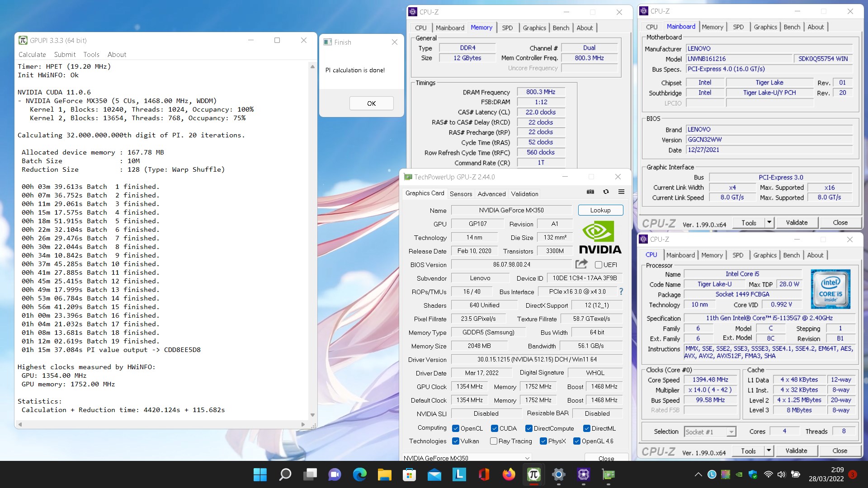
Task: Click GPUPI horizontal scrollbar right arrow
Action: (x=303, y=424)
